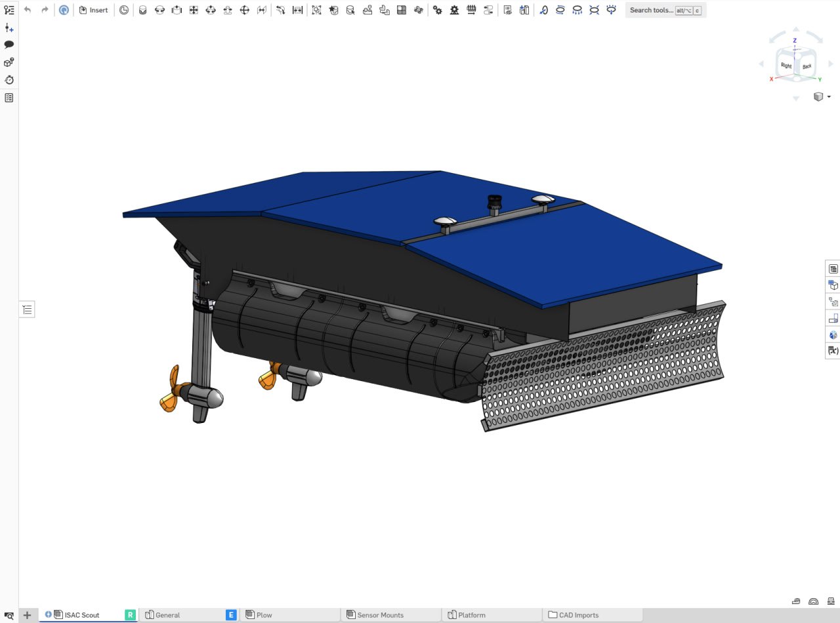Screen dimensions: 840x623
Task: Toggle the instance list panel icon
Action: [x=9, y=10]
